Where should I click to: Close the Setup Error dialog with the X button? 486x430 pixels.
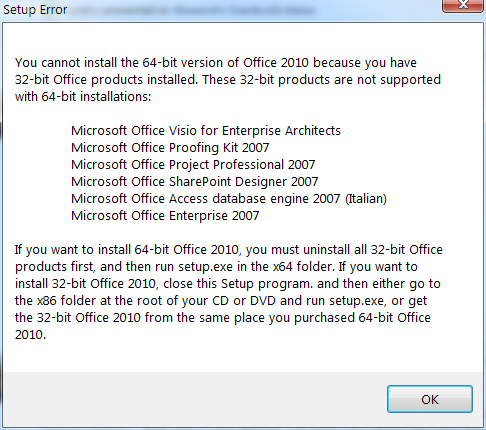[463, 6]
